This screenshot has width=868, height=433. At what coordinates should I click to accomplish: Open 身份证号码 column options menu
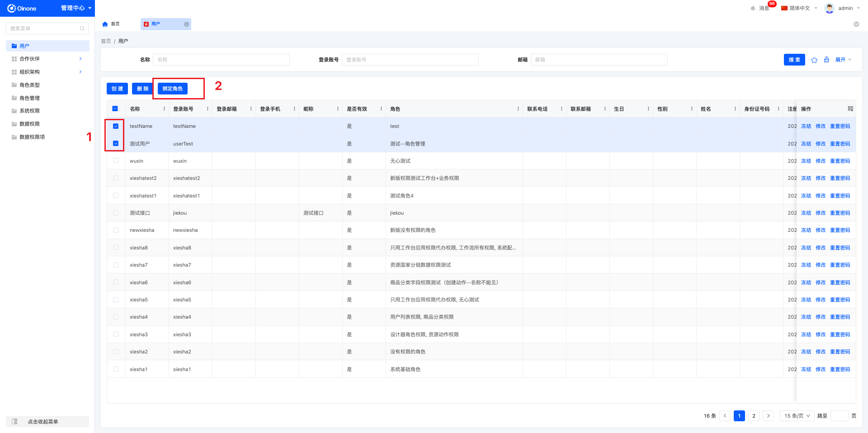pos(778,109)
